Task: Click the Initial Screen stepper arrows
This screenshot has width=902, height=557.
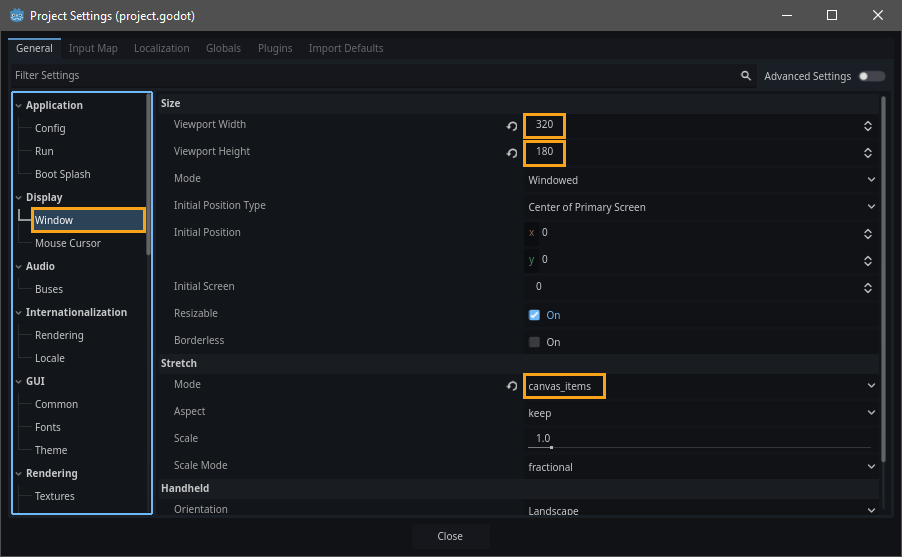Action: [867, 287]
